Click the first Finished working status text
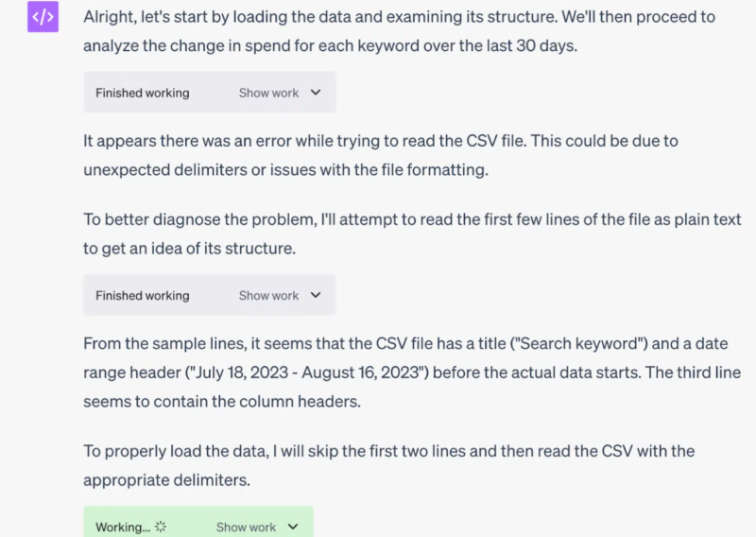Viewport: 756px width, 537px height. (x=143, y=93)
